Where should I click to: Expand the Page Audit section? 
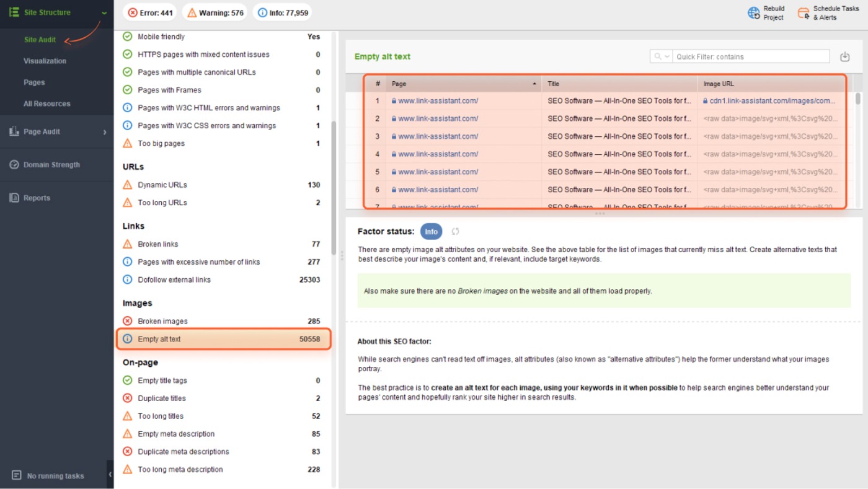coord(105,131)
